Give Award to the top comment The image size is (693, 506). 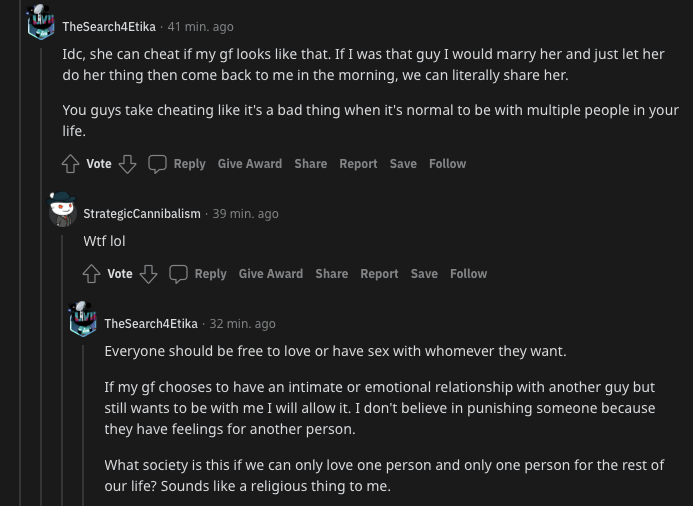[x=250, y=164]
